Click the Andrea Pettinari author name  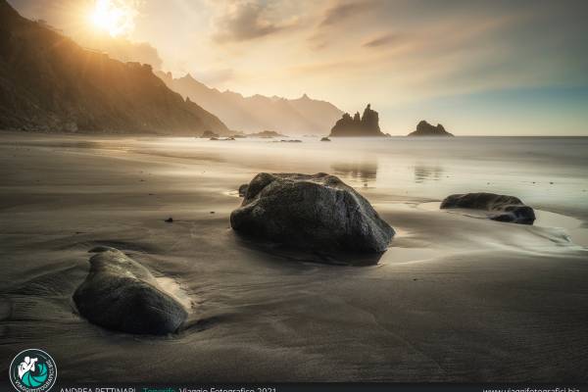(98, 389)
